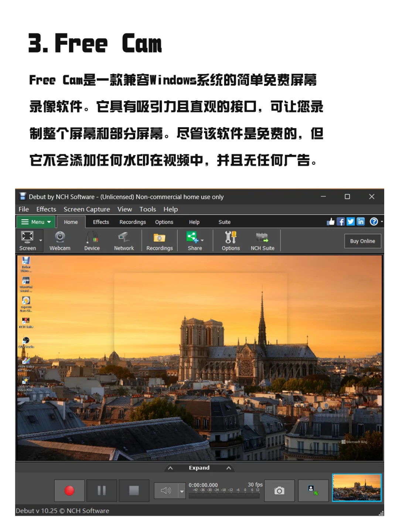The width and height of the screenshot is (399, 532).
Task: Click the NCH Suite desktop icon in preview
Action: click(26, 322)
